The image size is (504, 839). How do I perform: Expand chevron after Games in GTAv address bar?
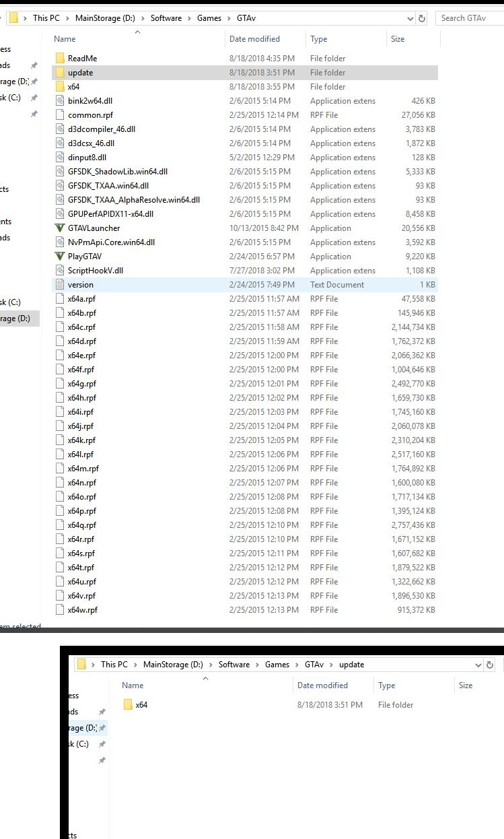[x=229, y=18]
